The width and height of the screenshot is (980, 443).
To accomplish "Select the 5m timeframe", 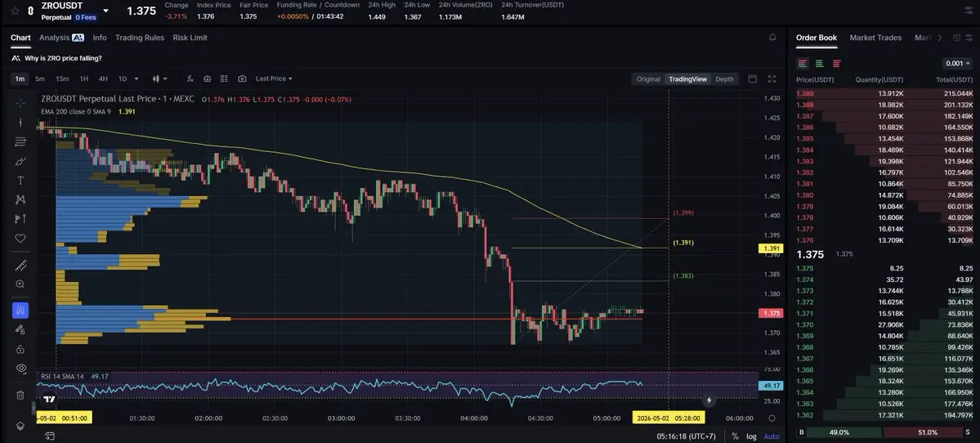I will (x=40, y=78).
